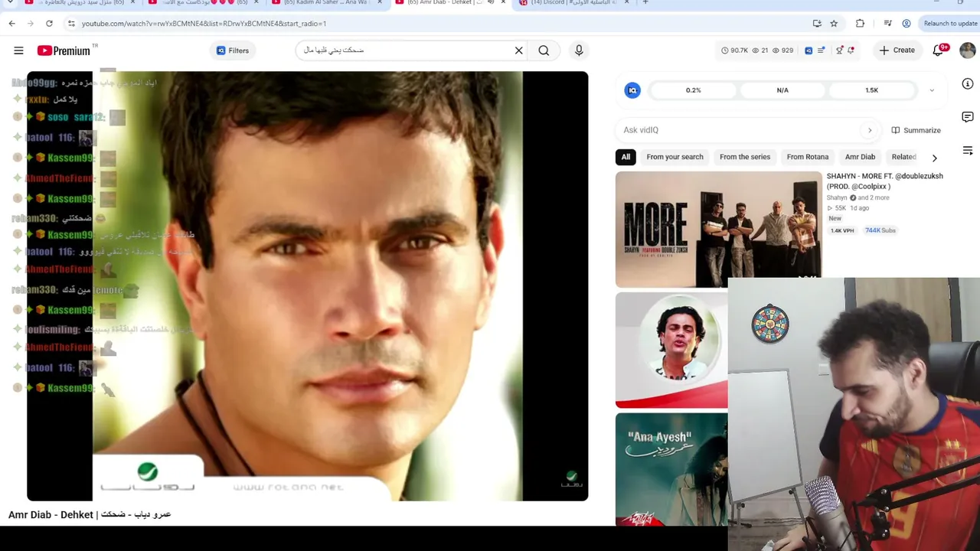Click the 0.2% vidIQ stat pill

coord(693,90)
